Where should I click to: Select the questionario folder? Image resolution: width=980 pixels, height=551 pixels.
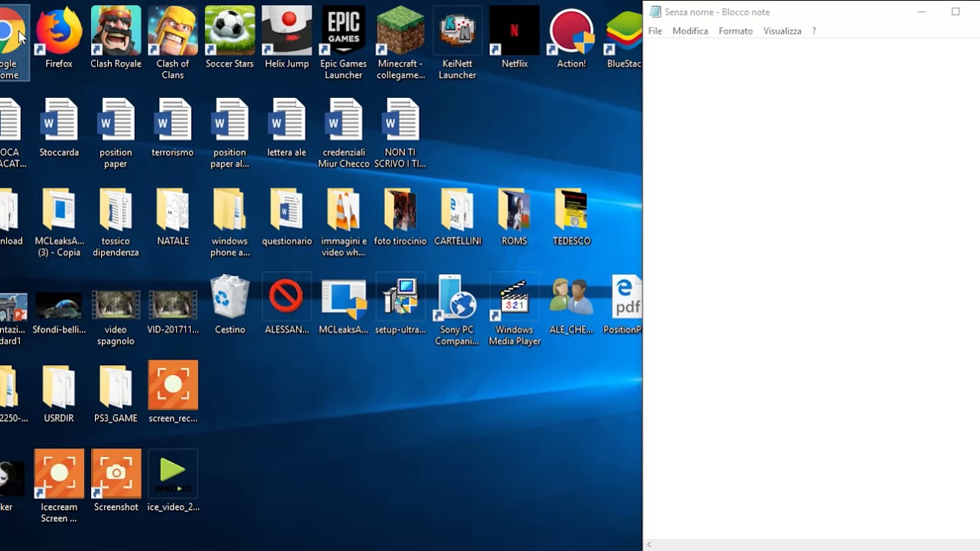point(286,217)
